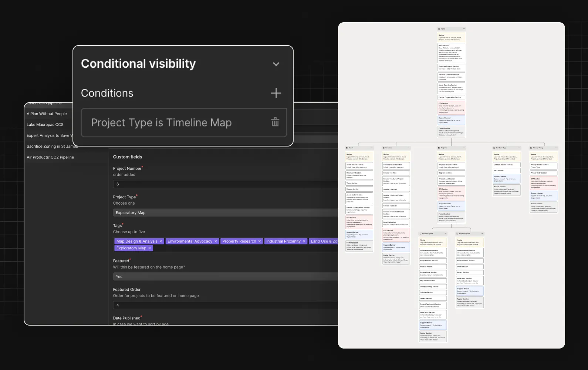588x370 pixels.
Task: Select the Contact Header Section card
Action: (x=507, y=165)
